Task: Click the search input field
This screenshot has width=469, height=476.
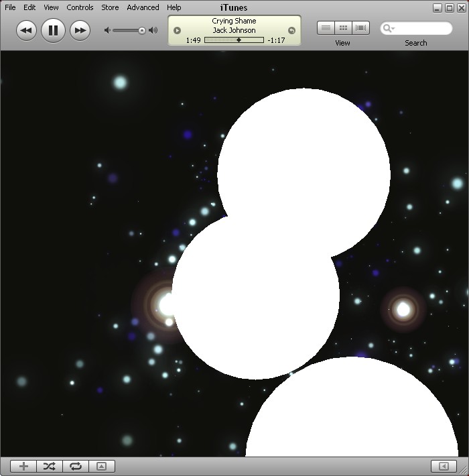Action: click(416, 28)
